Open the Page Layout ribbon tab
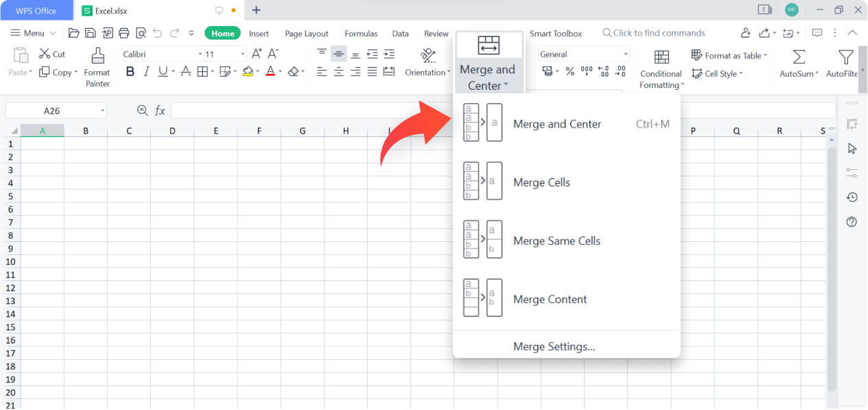 pos(306,33)
